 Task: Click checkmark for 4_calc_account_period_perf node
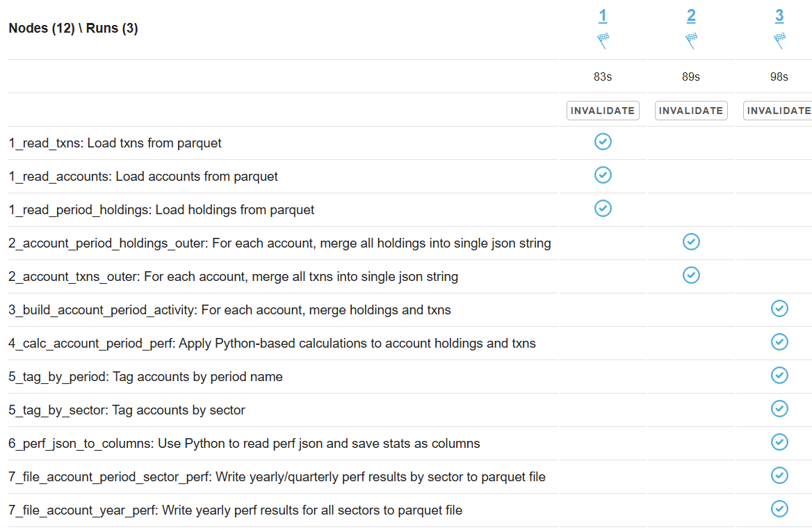[779, 342]
